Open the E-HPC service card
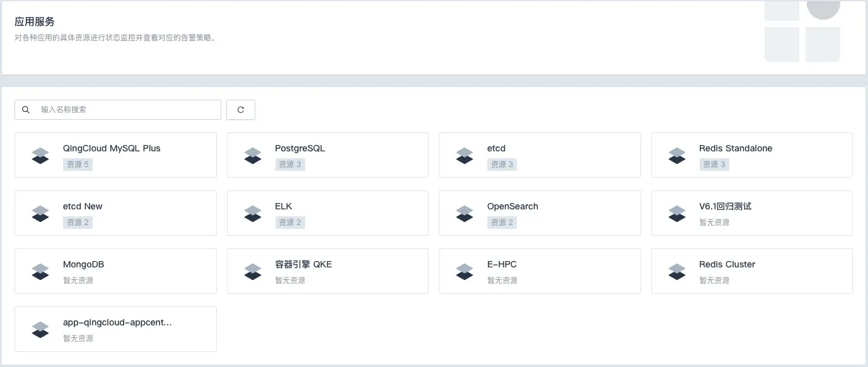Screen dimensions: 868x367 pos(540,271)
